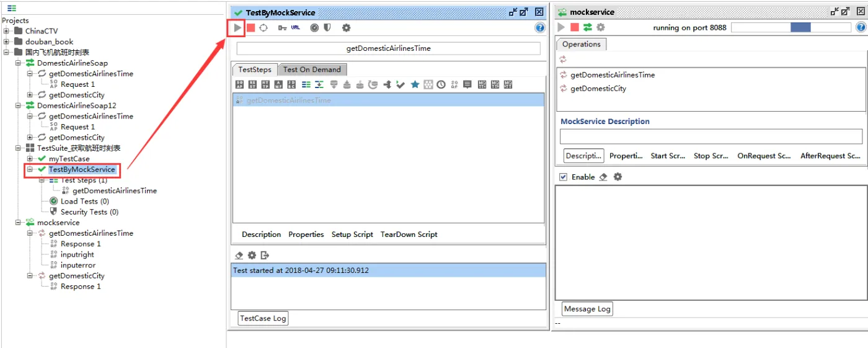The height and width of the screenshot is (348, 868).
Task: Switch to Test On Demand tab
Action: pyautogui.click(x=312, y=69)
